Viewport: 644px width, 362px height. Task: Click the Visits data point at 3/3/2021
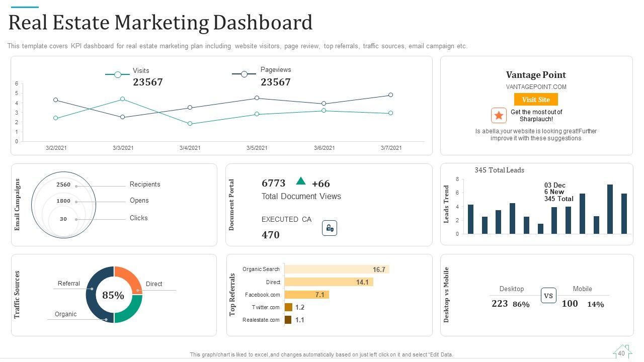(122, 99)
